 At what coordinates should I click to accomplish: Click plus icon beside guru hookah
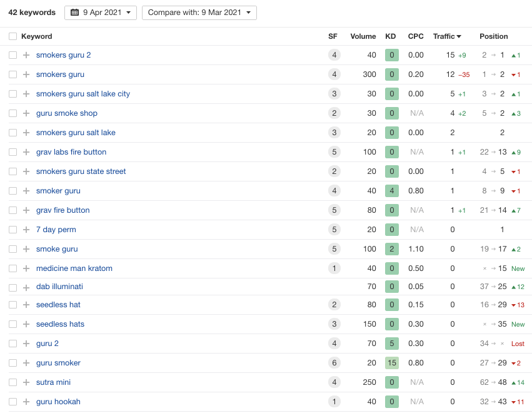[x=26, y=402]
